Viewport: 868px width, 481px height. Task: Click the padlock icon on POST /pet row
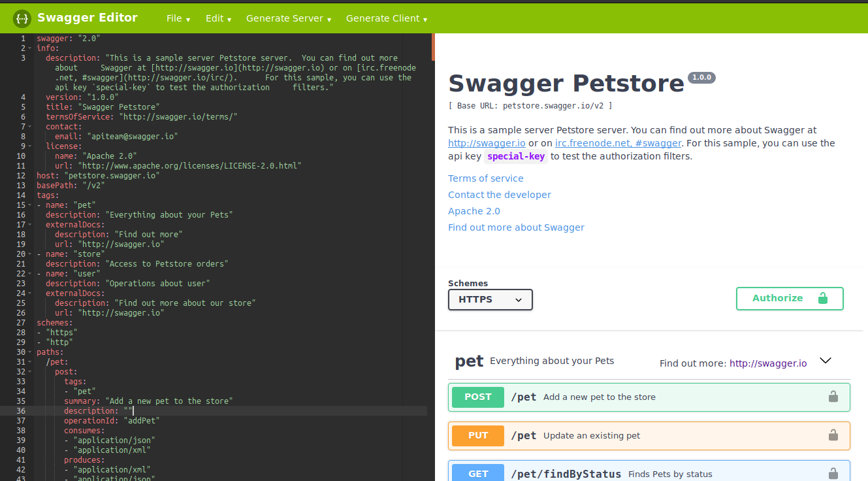833,395
